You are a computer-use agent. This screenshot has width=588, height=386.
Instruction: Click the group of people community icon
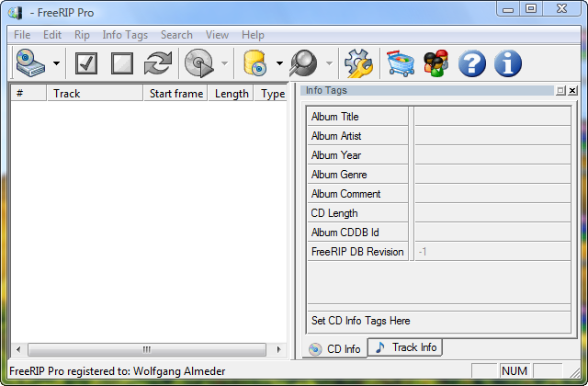[436, 63]
